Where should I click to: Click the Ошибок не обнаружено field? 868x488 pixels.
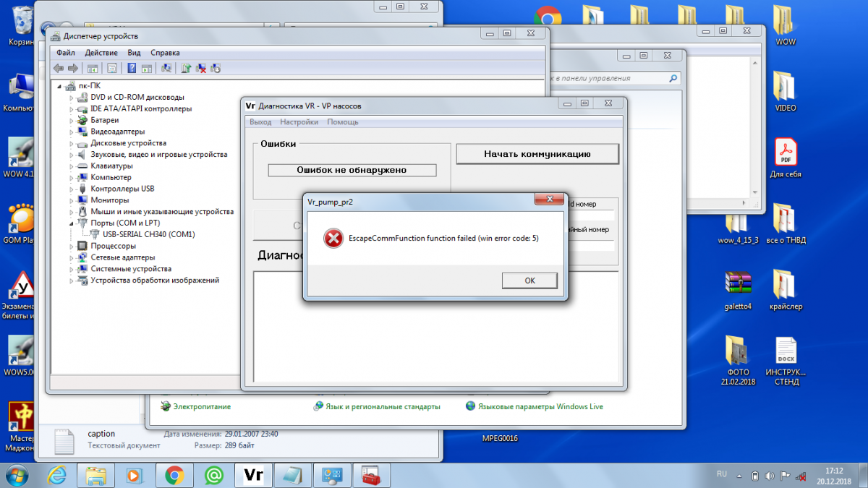click(352, 170)
